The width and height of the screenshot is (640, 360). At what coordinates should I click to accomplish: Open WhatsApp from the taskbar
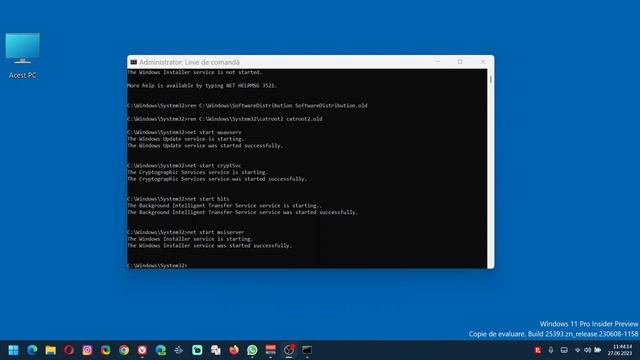click(252, 350)
